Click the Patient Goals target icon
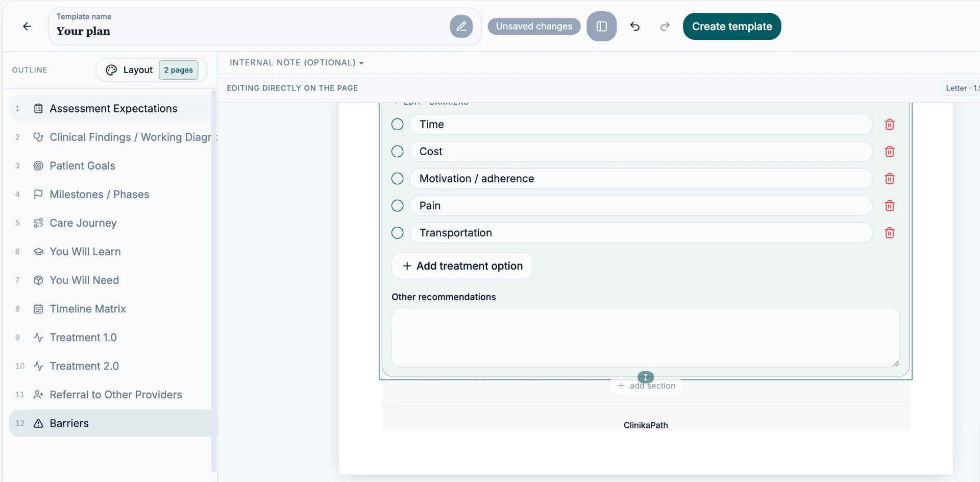The height and width of the screenshot is (482, 980). point(38,166)
